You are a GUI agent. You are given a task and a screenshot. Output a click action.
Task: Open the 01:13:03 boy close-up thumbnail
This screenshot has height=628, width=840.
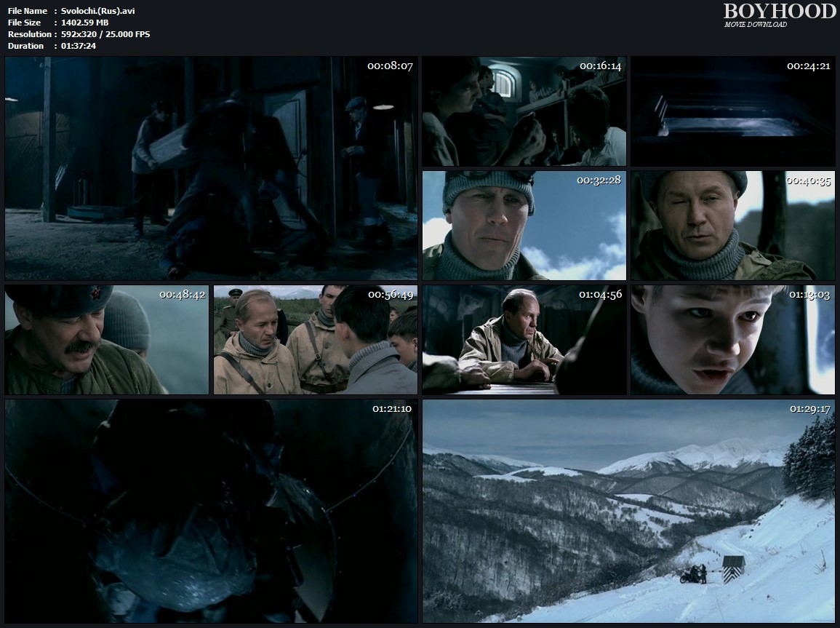tap(732, 340)
